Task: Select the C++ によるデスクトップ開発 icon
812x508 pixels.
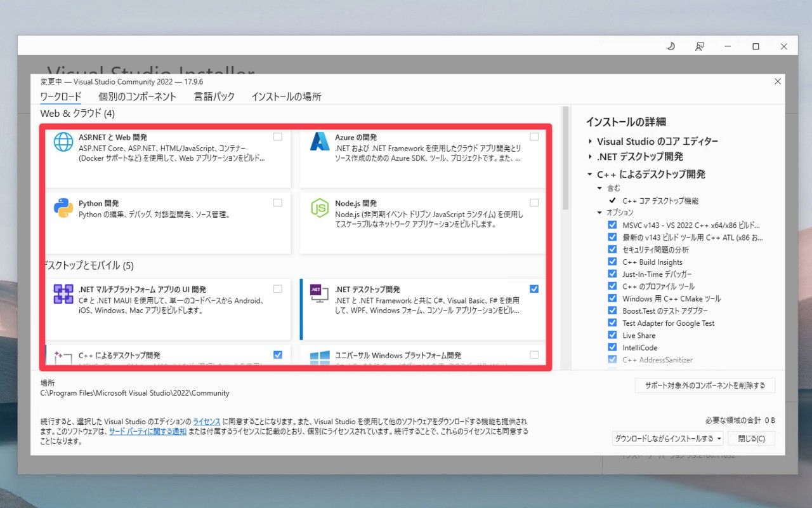Action: coord(63,359)
